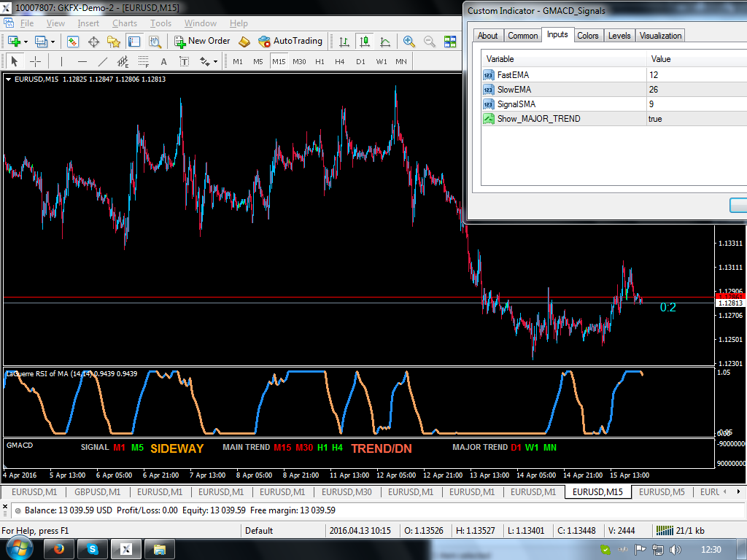Switch to the Levels tab
747x560 pixels.
tap(619, 36)
